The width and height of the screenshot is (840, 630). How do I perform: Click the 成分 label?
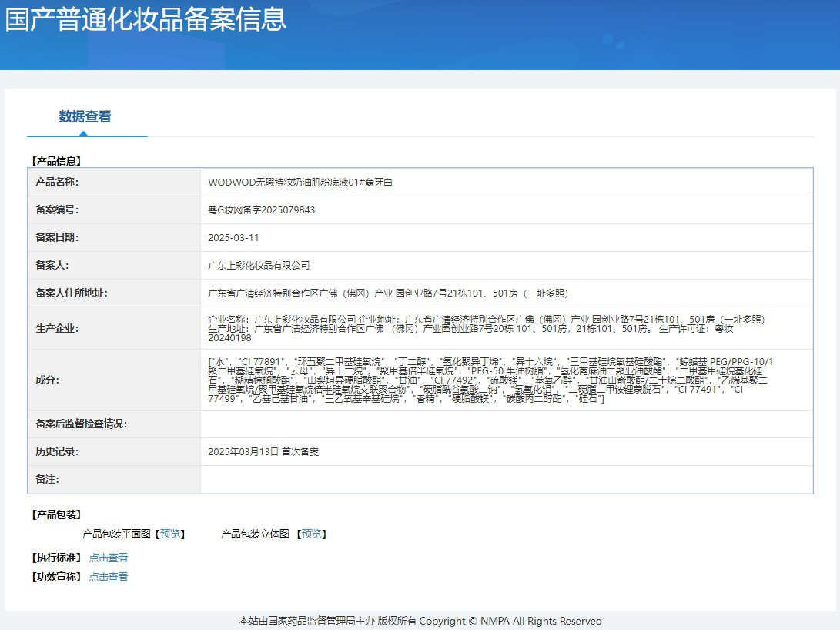[47, 380]
